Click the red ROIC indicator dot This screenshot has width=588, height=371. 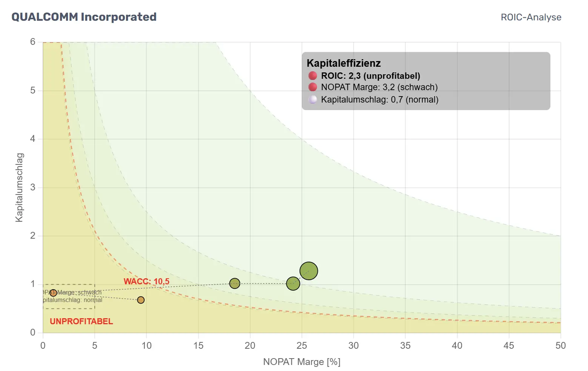(x=312, y=76)
